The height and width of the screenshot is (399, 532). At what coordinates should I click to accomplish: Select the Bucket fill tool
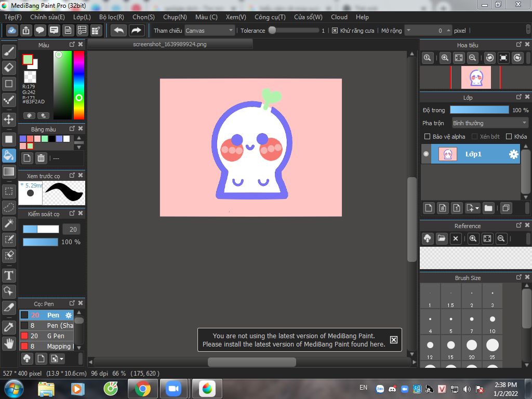point(9,156)
